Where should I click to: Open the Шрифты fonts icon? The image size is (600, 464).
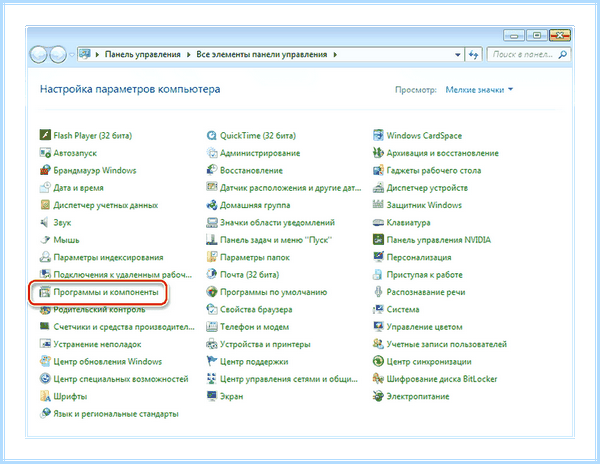pos(45,396)
